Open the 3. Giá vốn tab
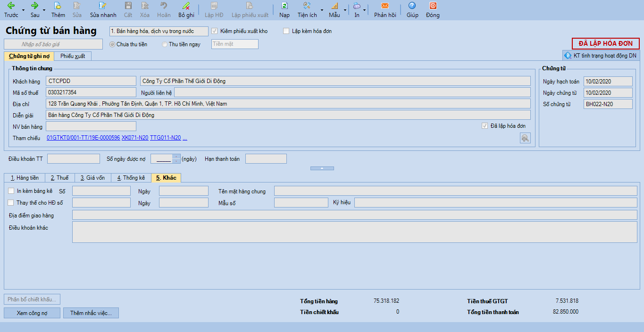Image resolution: width=644 pixels, height=332 pixels. 92,178
